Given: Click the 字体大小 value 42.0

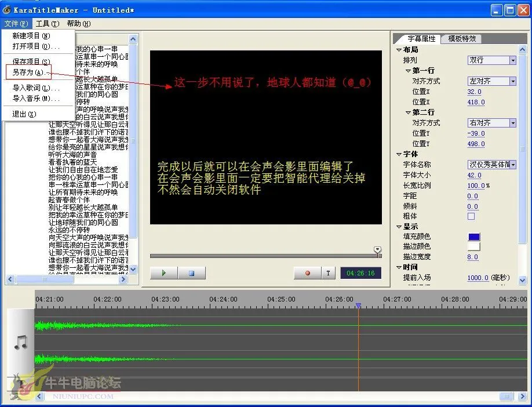Looking at the screenshot, I should 474,175.
